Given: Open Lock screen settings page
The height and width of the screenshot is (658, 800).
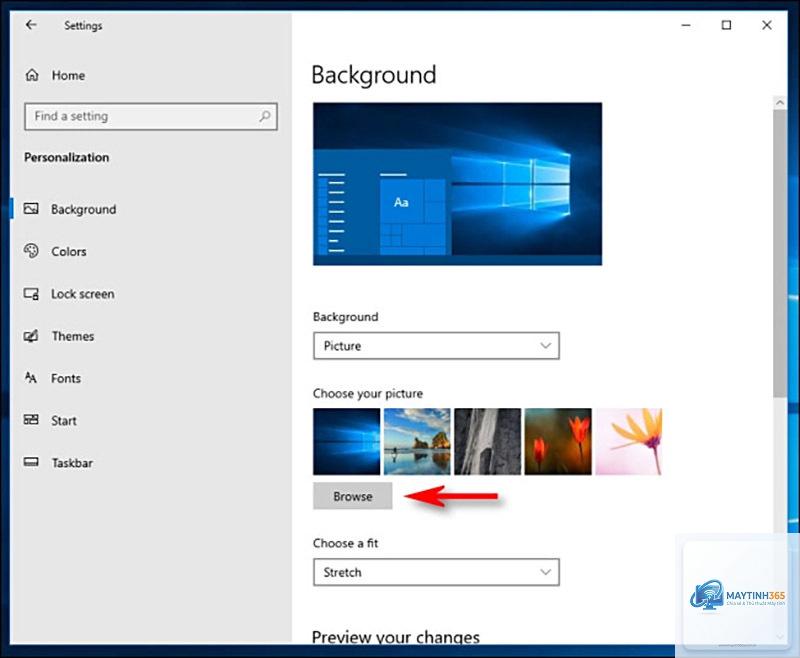Looking at the screenshot, I should pyautogui.click(x=83, y=294).
